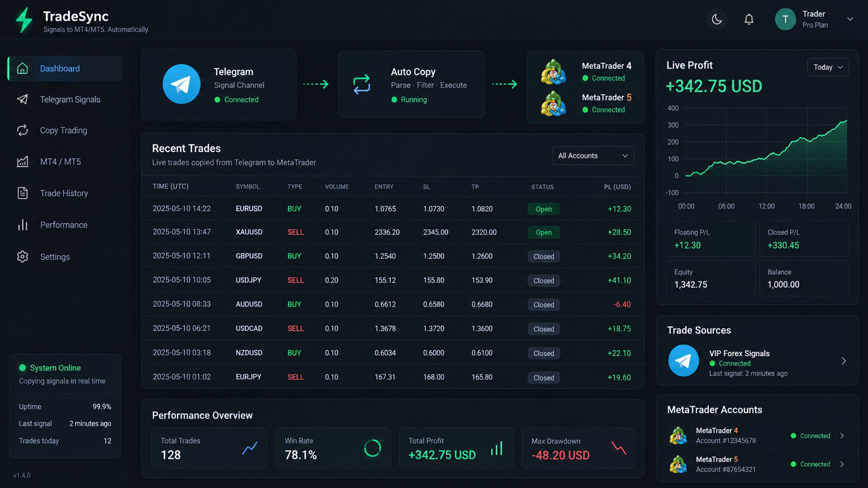This screenshot has height=488, width=868.
Task: Expand MetaTrader 5 Account #87654321 chevron
Action: click(842, 464)
